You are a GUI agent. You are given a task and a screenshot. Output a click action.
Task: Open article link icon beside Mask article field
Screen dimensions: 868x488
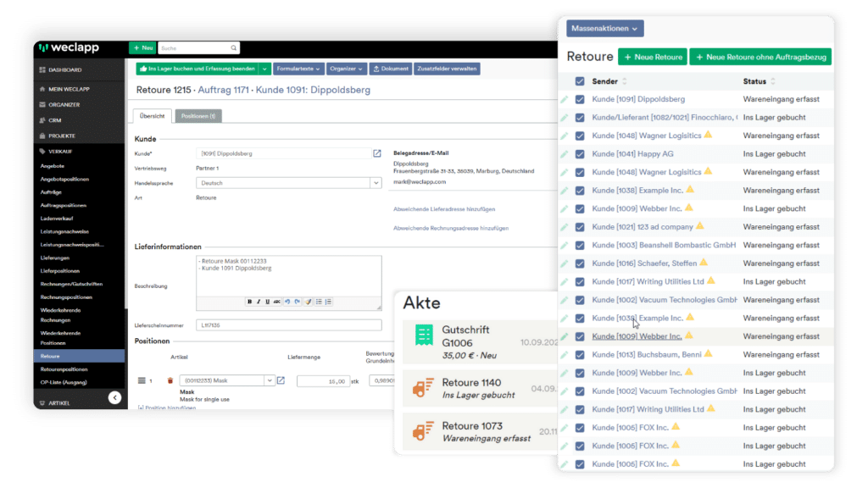(281, 380)
